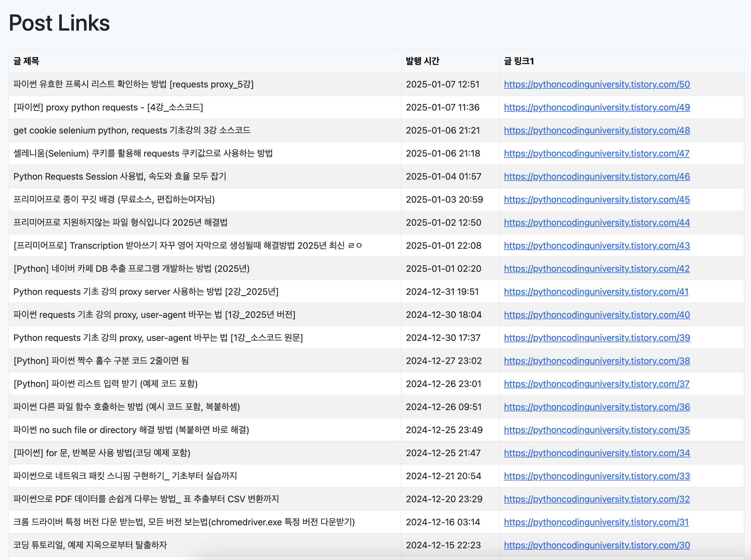Open the tistory.com/42 post link
751x560 pixels.
[596, 268]
